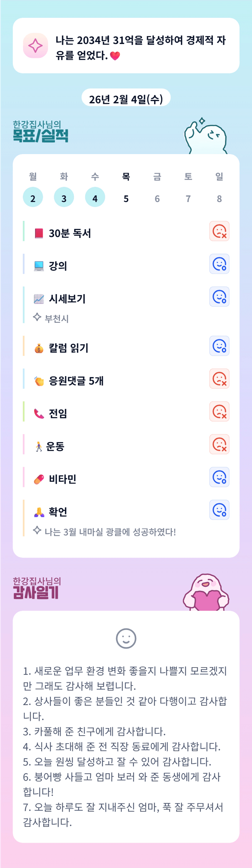This screenshot has width=252, height=868.
Task: Toggle the happy face status for 강의
Action: [x=219, y=264]
